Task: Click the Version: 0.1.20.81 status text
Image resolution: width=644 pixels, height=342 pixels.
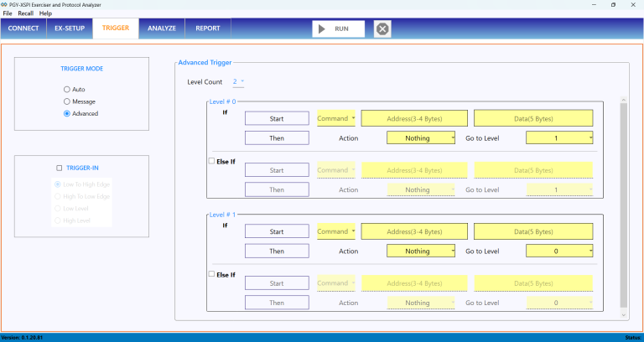Action: pos(22,338)
